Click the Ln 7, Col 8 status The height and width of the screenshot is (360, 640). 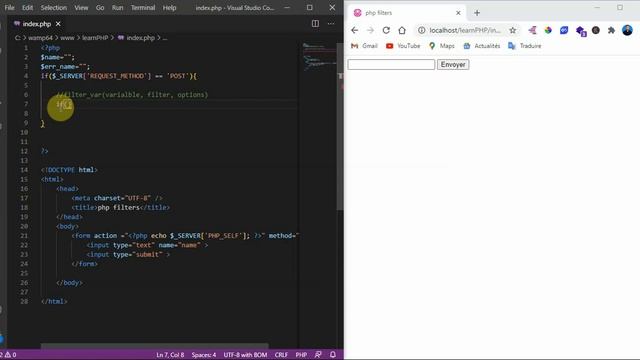click(170, 355)
